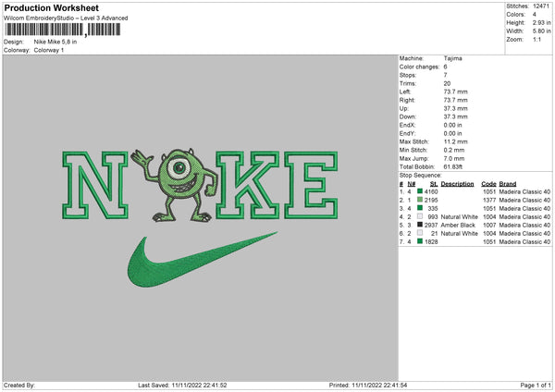The width and height of the screenshot is (555, 392).
Task: Click the Colorway 1 value
Action: [49, 50]
